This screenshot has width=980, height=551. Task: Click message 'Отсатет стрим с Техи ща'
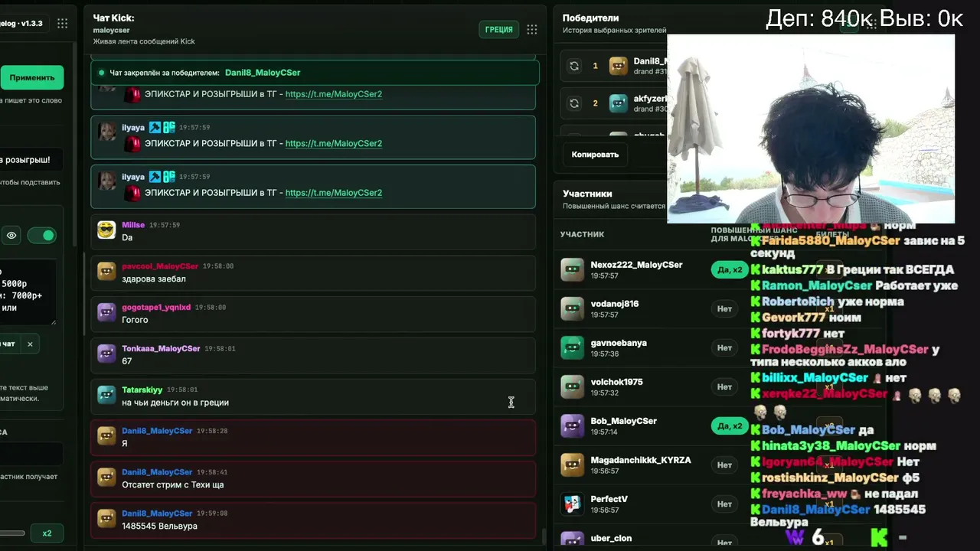173,485
